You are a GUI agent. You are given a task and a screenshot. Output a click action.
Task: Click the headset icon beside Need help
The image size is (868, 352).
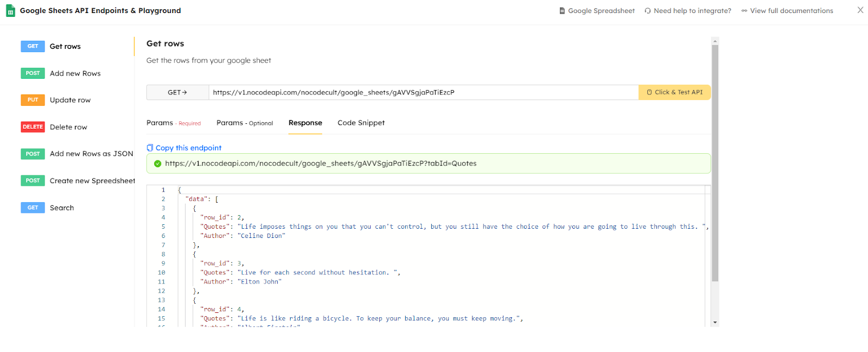coord(648,11)
